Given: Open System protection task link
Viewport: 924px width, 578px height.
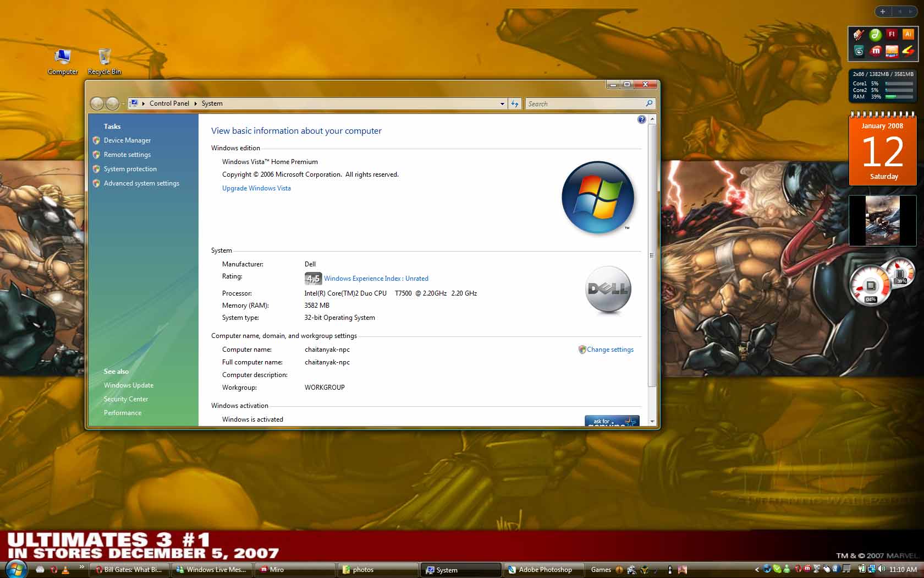Looking at the screenshot, I should [x=130, y=169].
